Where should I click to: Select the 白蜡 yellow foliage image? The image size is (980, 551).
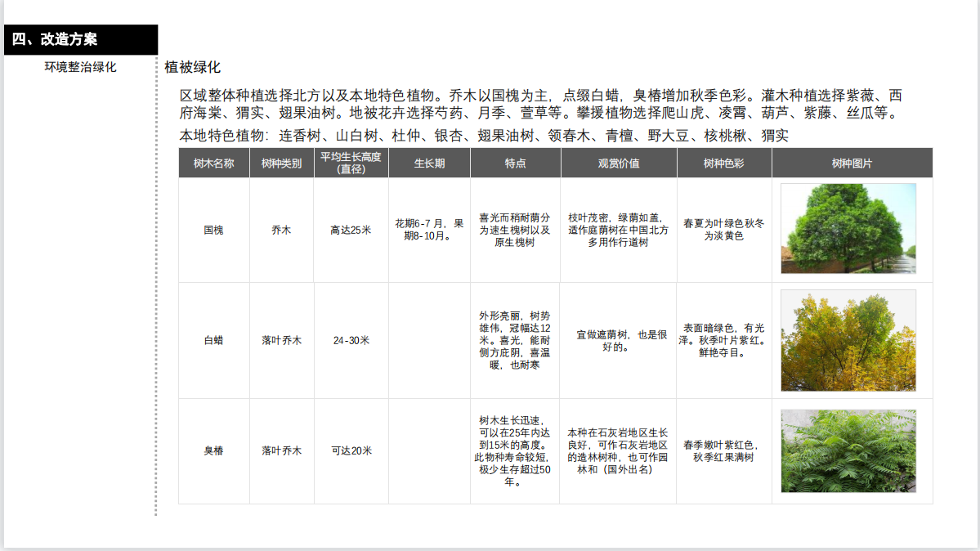(x=848, y=340)
